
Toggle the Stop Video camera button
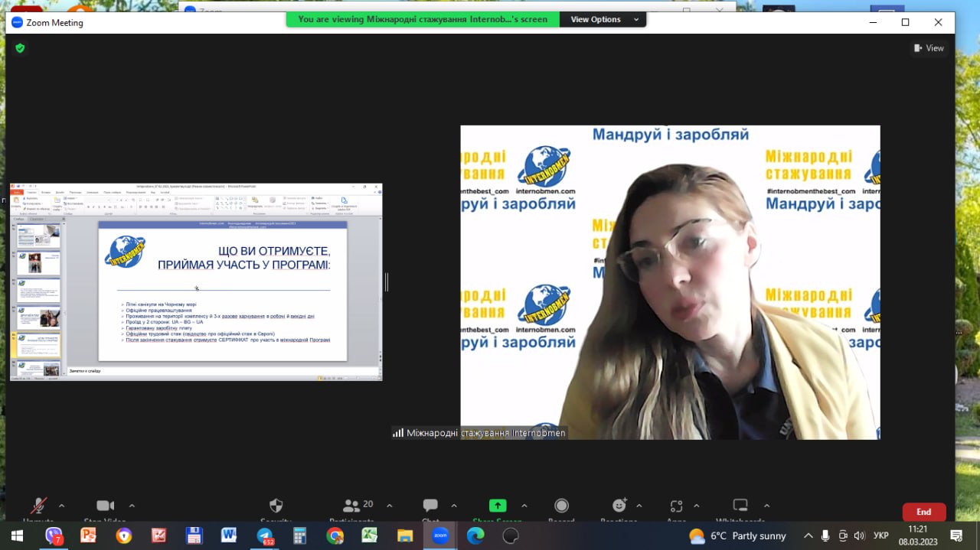tap(105, 506)
